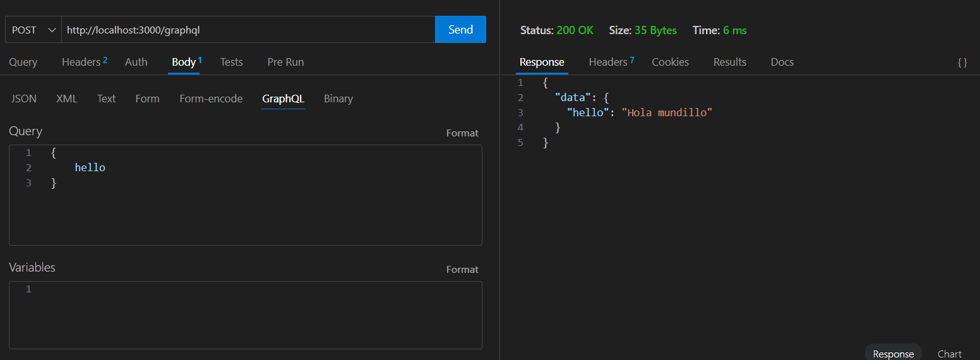980x360 pixels.
Task: Click the Send button
Action: (x=460, y=30)
